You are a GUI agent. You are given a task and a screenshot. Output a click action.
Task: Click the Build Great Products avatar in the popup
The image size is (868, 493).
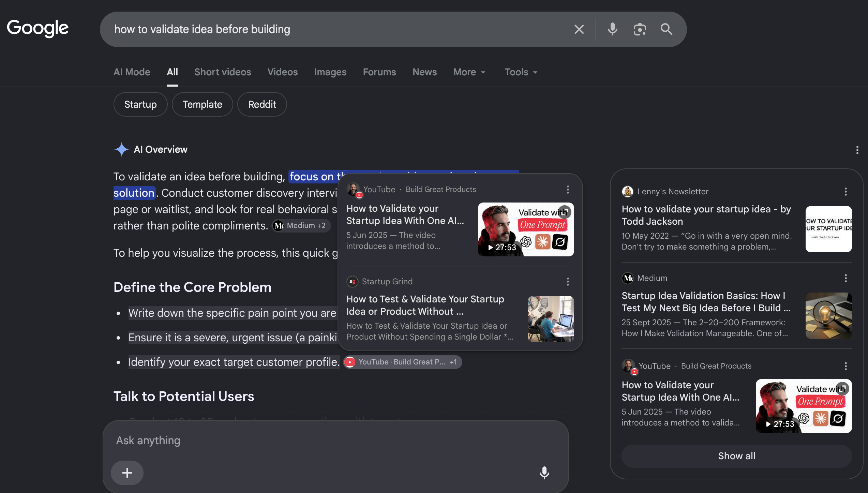pyautogui.click(x=354, y=189)
